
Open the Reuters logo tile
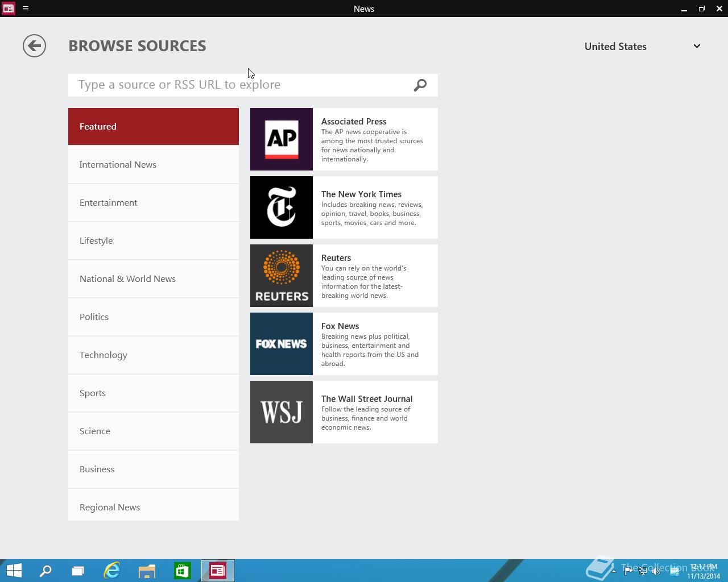282,276
